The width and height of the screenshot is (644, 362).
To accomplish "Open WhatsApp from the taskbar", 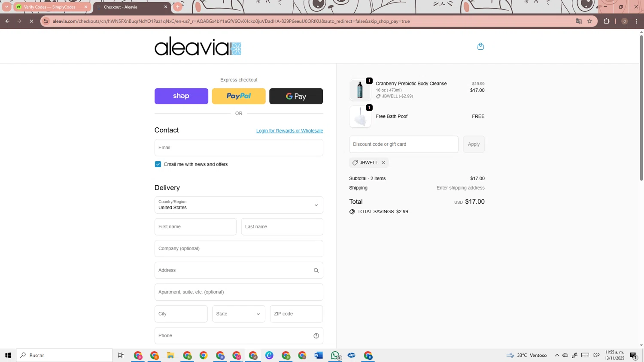I will click(335, 355).
